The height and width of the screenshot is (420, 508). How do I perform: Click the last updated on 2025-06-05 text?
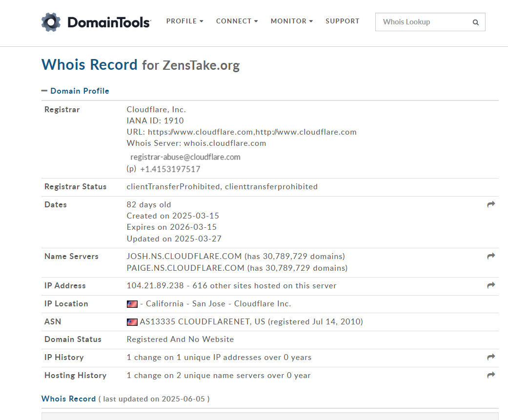(154, 399)
